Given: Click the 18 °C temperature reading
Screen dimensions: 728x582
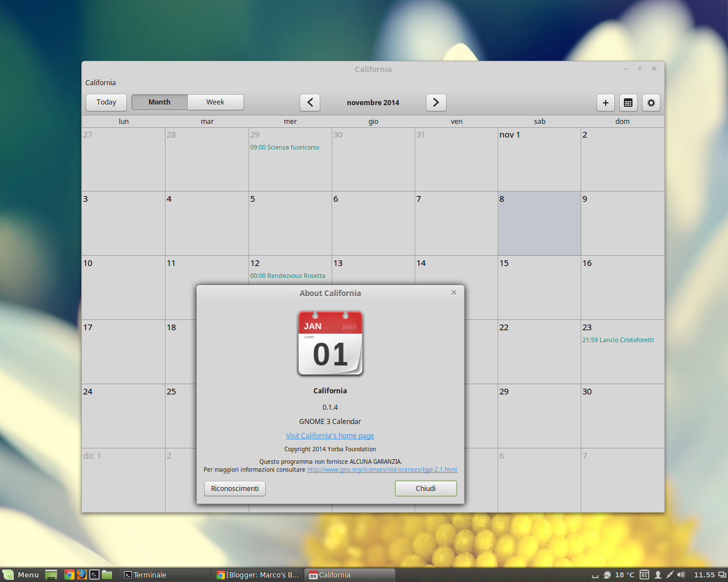Looking at the screenshot, I should (x=624, y=575).
